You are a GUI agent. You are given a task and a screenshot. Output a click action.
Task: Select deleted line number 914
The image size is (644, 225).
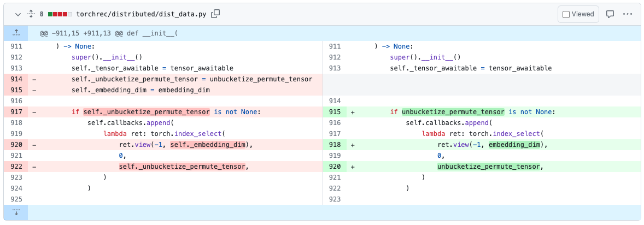(x=16, y=79)
